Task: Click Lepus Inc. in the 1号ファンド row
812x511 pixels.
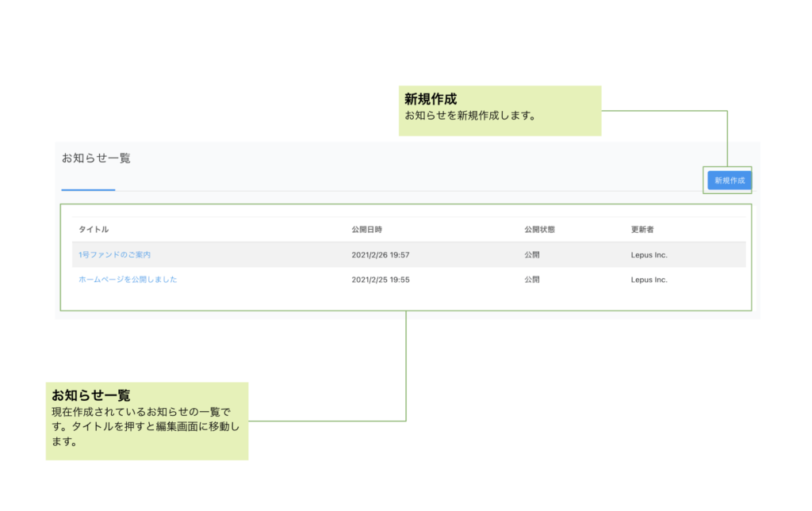Action: point(649,255)
